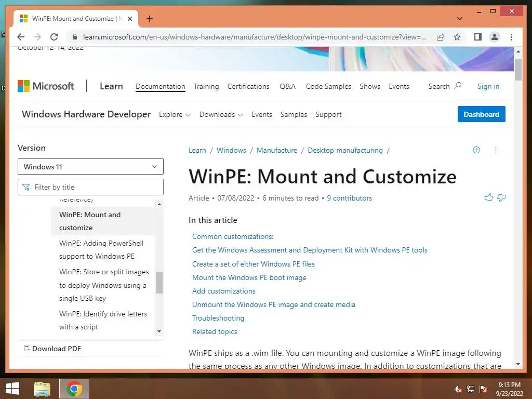View site information padlock icon

(75, 37)
